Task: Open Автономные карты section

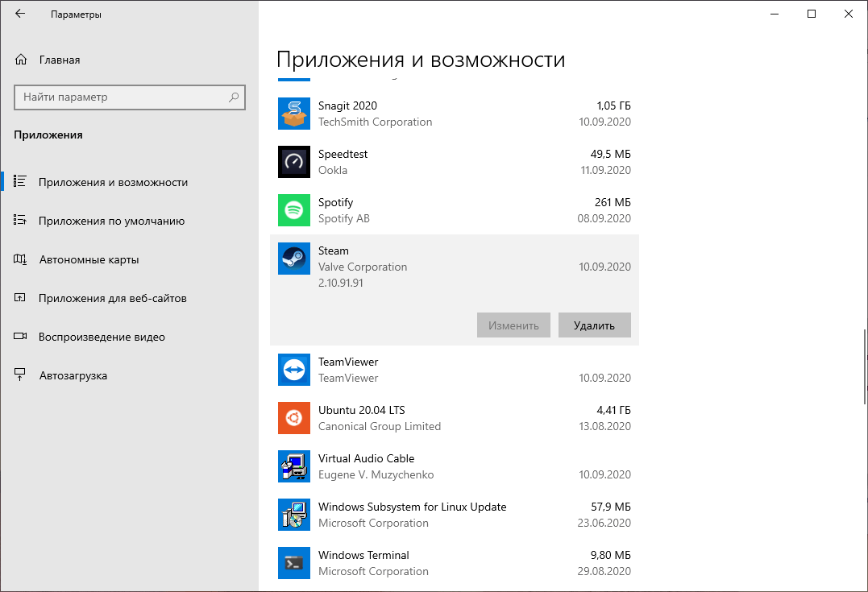Action: (130, 259)
